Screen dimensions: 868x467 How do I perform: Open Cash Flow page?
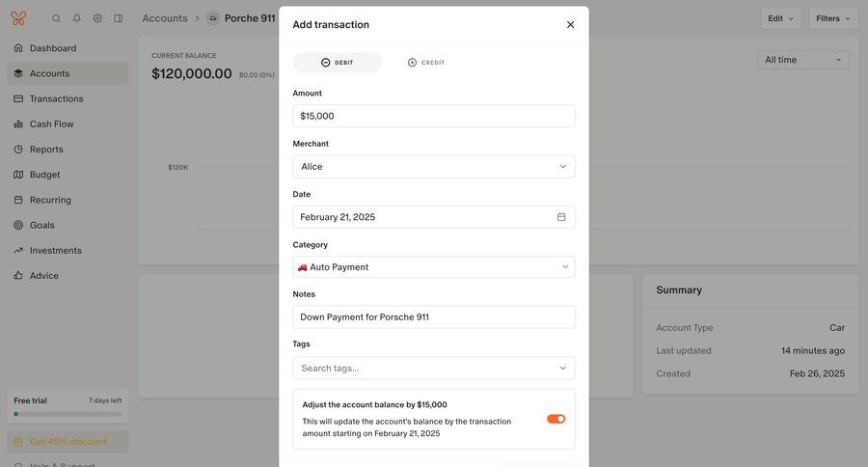[x=68, y=124]
